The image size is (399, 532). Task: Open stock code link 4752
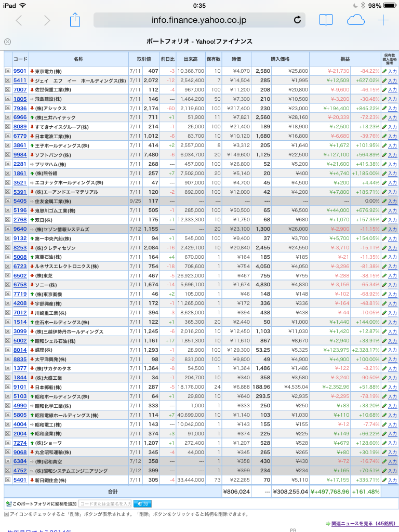20,471
